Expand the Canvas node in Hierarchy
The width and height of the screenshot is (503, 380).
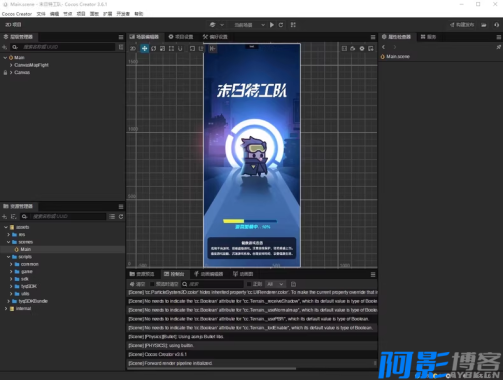[11, 72]
